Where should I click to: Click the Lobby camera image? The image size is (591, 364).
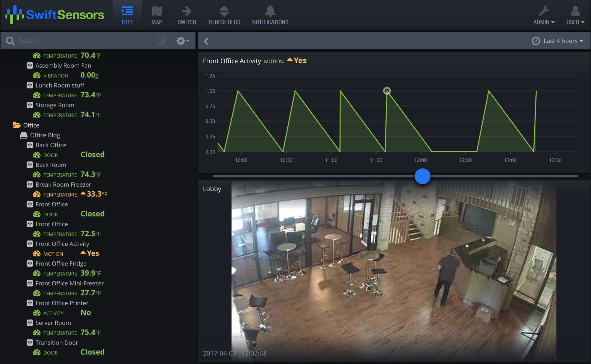(393, 271)
